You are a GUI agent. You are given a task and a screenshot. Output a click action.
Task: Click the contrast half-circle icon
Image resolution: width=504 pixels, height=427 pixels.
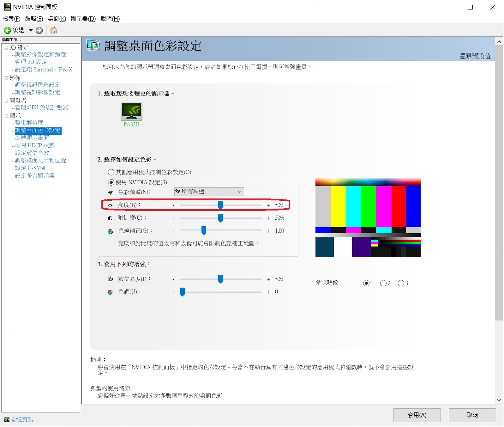pyautogui.click(x=110, y=218)
